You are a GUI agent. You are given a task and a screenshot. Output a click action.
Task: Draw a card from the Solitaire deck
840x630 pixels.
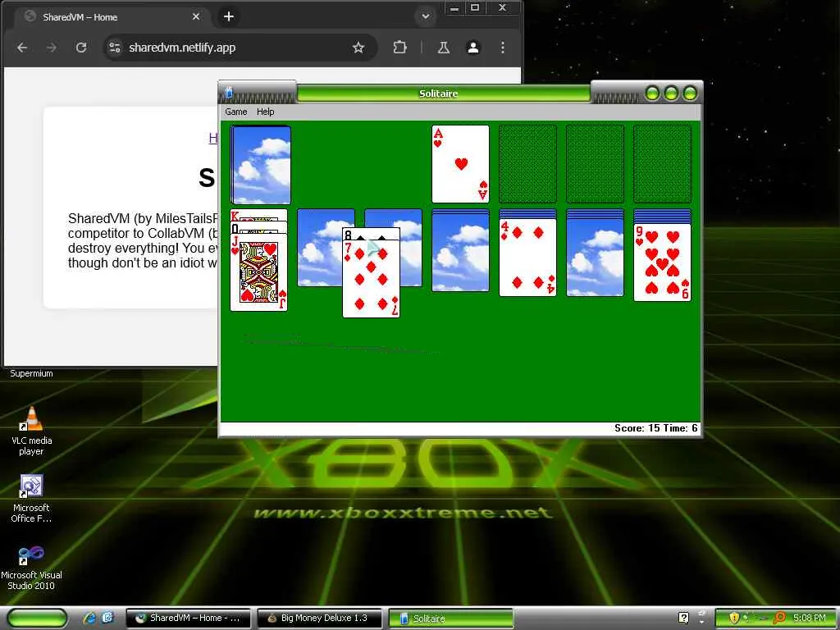pyautogui.click(x=261, y=164)
